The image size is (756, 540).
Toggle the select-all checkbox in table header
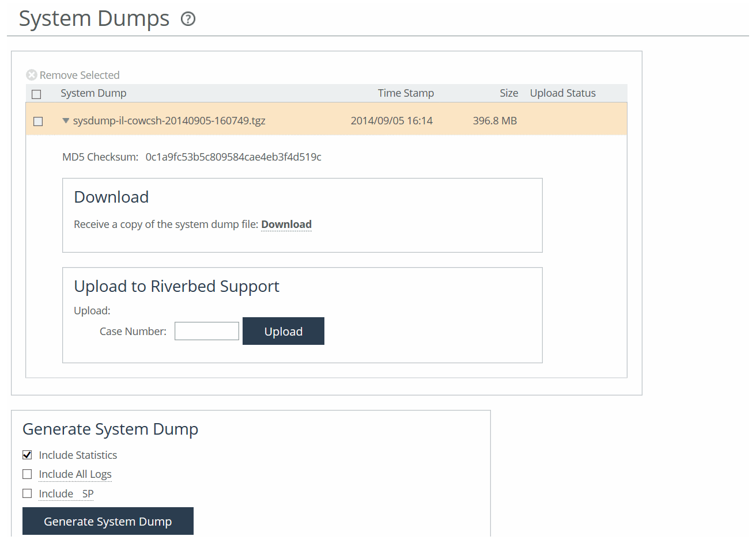click(36, 94)
